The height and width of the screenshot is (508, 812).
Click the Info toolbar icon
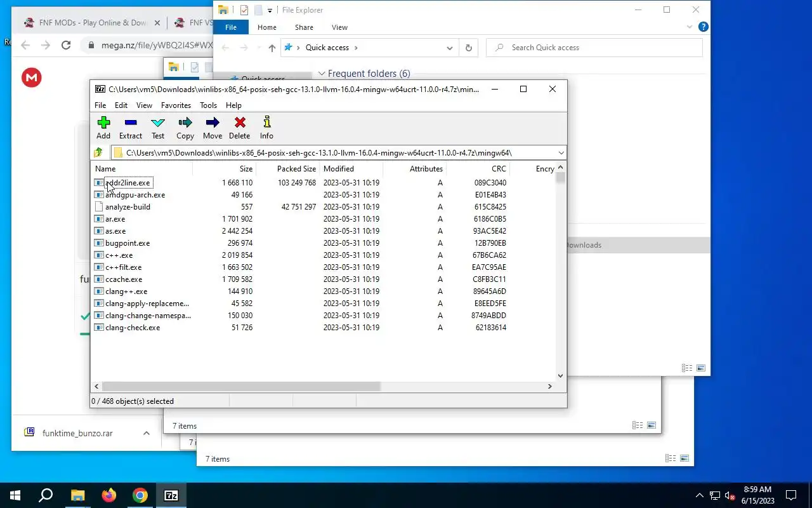pos(266,128)
